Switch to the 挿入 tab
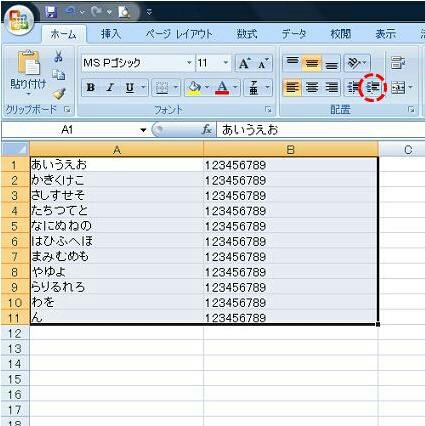The height and width of the screenshot is (426, 425). pos(111,34)
